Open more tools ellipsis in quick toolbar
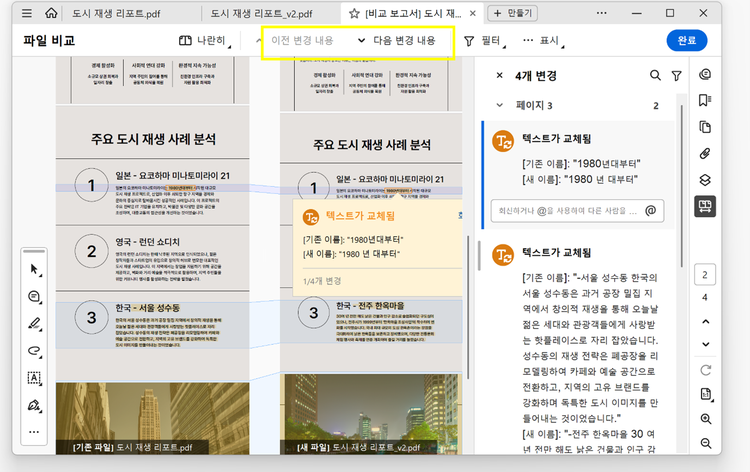The width and height of the screenshot is (750, 472). click(34, 432)
